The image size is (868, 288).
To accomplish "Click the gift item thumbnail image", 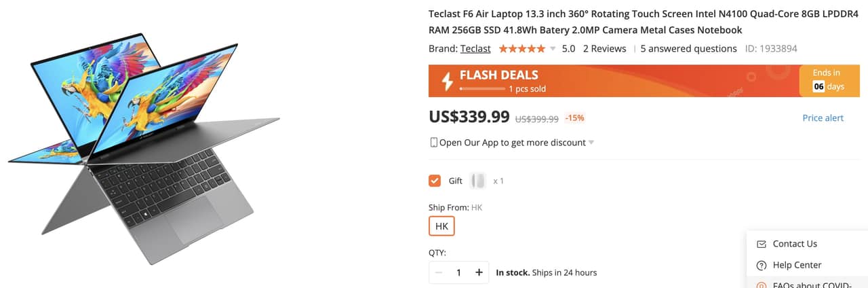I will [478, 181].
